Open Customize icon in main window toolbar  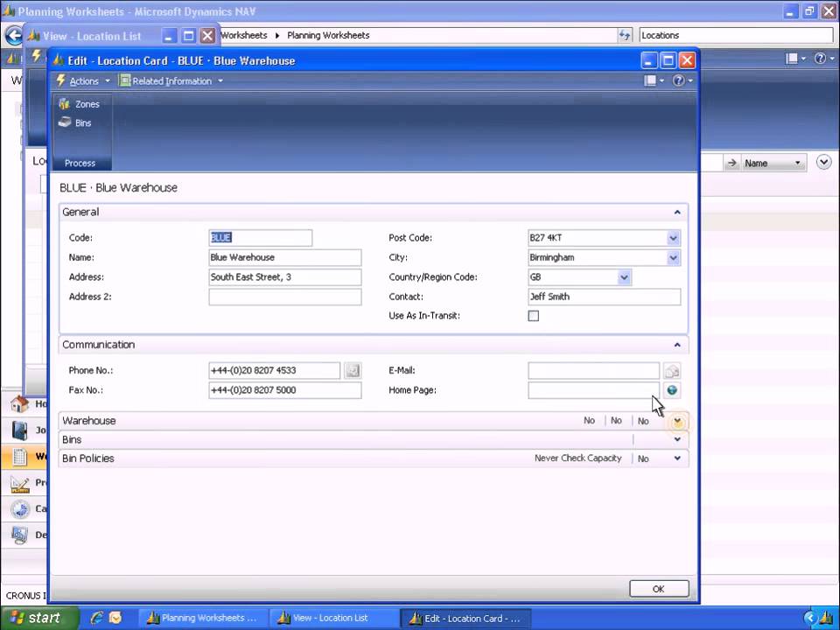click(794, 59)
